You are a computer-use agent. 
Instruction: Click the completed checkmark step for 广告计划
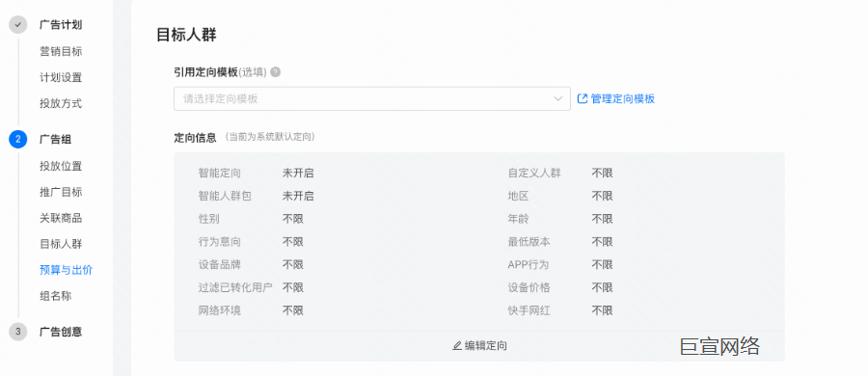tap(17, 25)
